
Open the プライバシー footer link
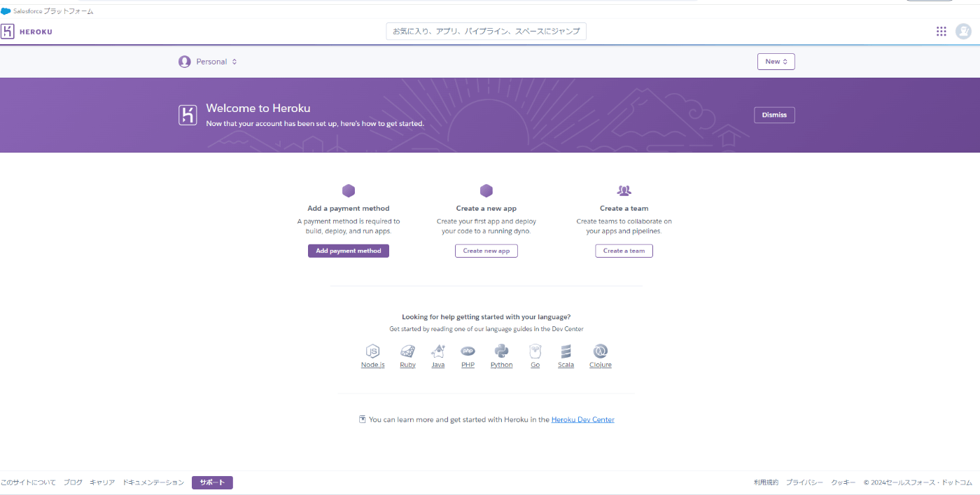(804, 482)
